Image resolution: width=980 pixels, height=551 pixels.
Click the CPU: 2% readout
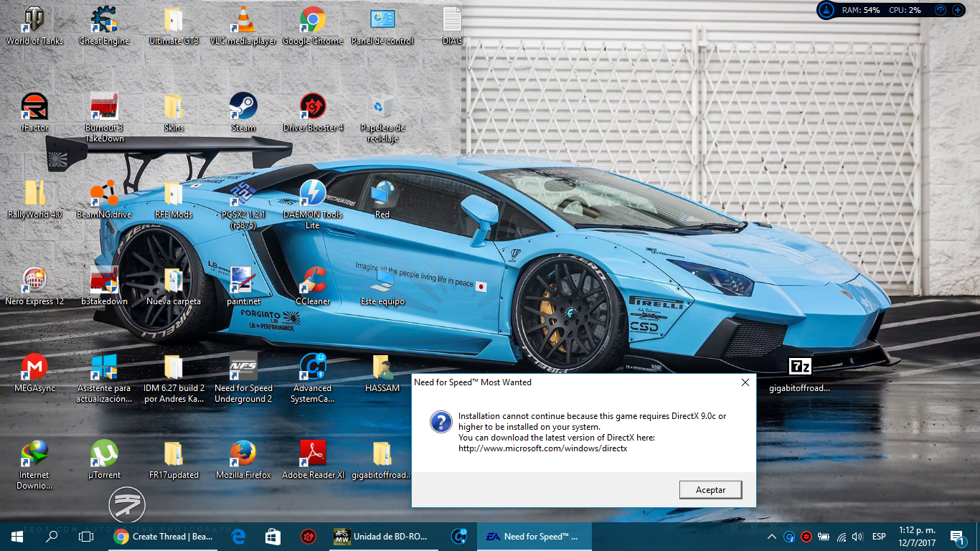pos(905,10)
